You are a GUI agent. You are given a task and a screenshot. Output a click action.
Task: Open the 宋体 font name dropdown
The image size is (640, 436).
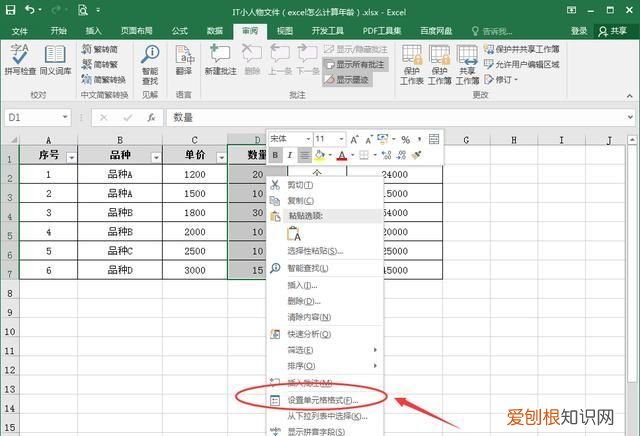tap(309, 140)
